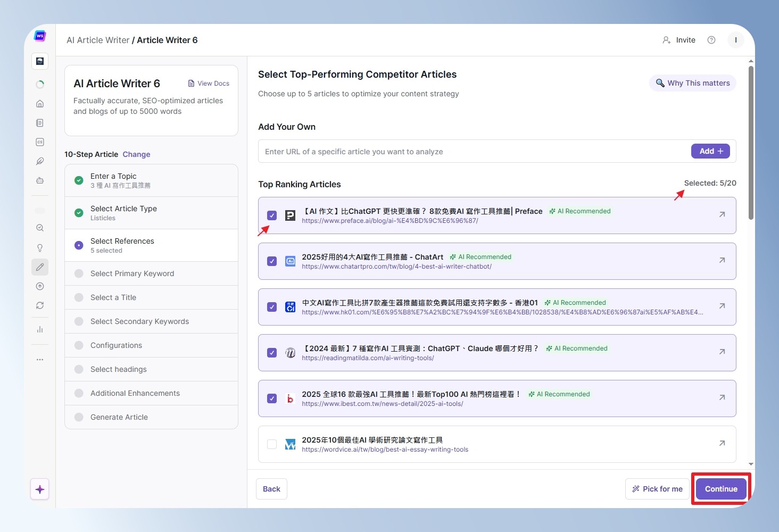The image size is (779, 532).
Task: Click the vertical scrollbar thumb
Action: pos(751,143)
